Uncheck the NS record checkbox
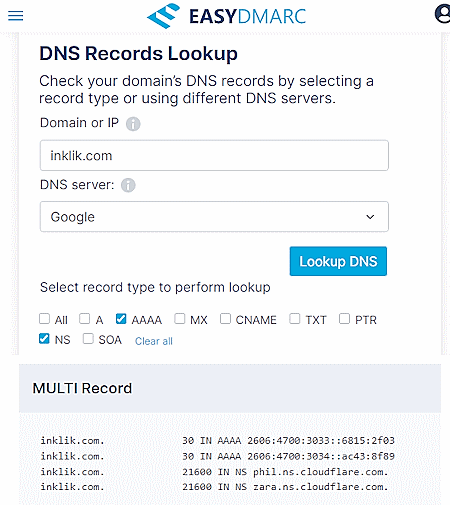Screen dimensions: 450x505 (x=44, y=339)
